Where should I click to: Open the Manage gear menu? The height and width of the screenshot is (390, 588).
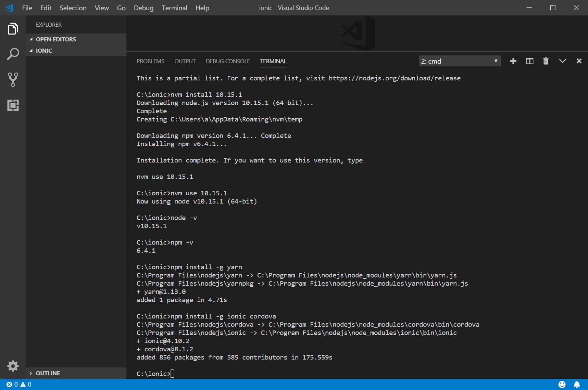pos(13,366)
